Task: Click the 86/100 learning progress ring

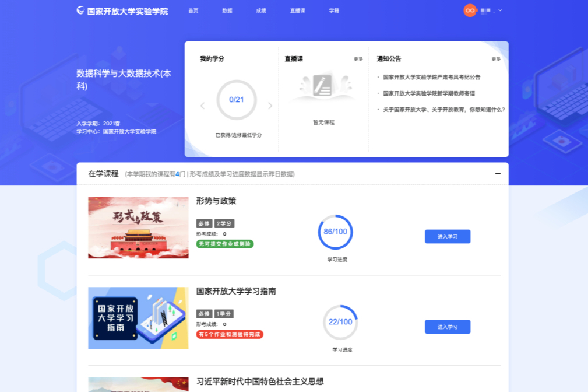Action: (x=335, y=232)
